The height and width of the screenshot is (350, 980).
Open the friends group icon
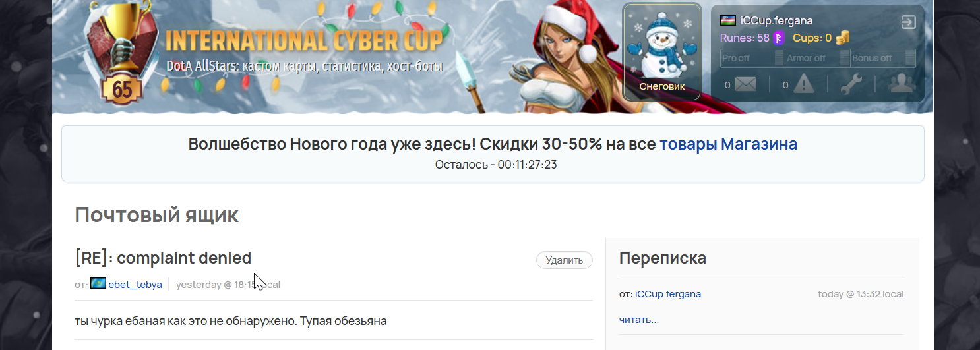tap(901, 84)
